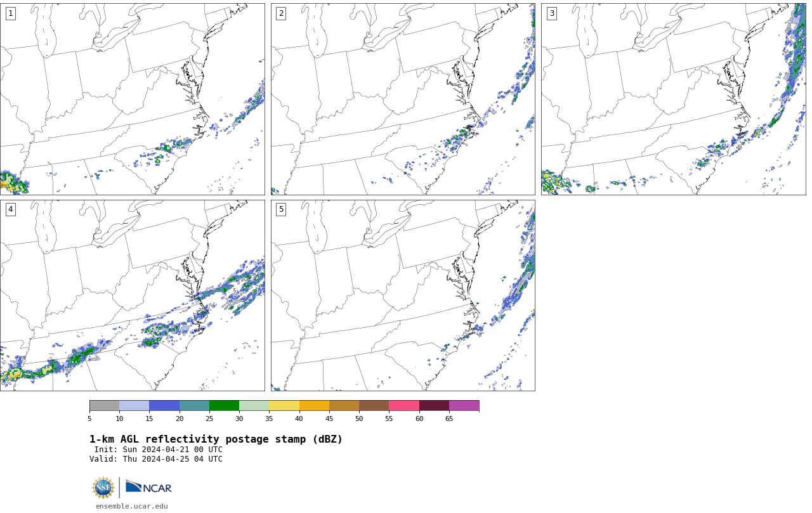
Task: Click the number label on panel 1
Action: [x=10, y=13]
